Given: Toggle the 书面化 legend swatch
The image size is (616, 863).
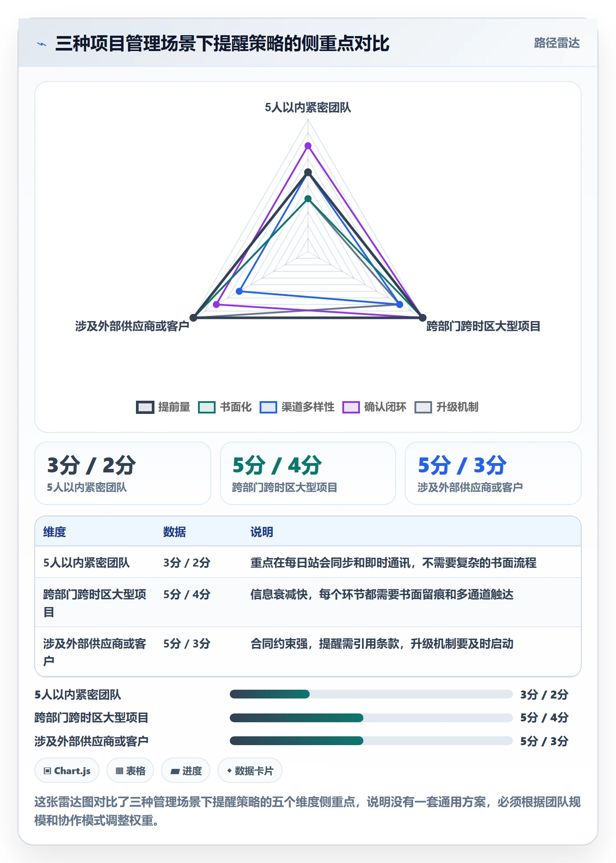Looking at the screenshot, I should click(x=207, y=407).
